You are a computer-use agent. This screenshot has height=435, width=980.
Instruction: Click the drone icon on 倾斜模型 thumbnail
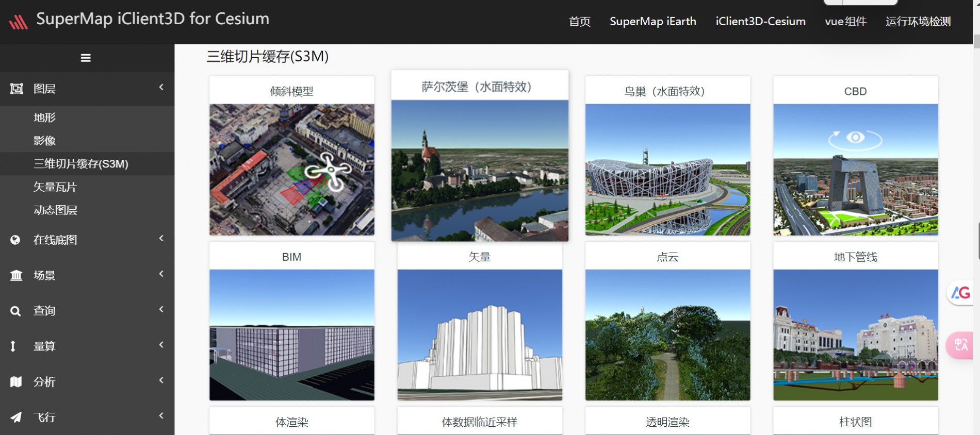(x=328, y=171)
